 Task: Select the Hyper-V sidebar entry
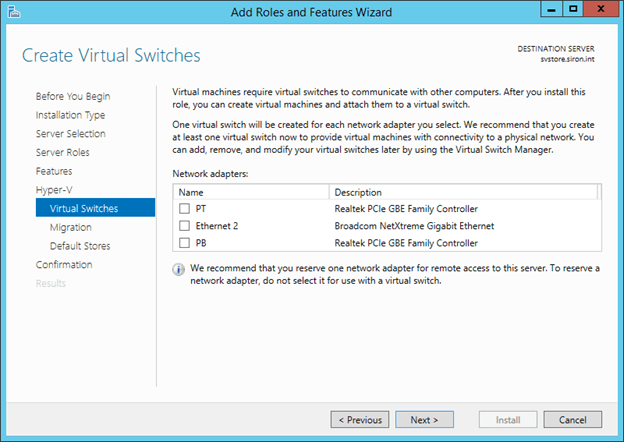(54, 189)
